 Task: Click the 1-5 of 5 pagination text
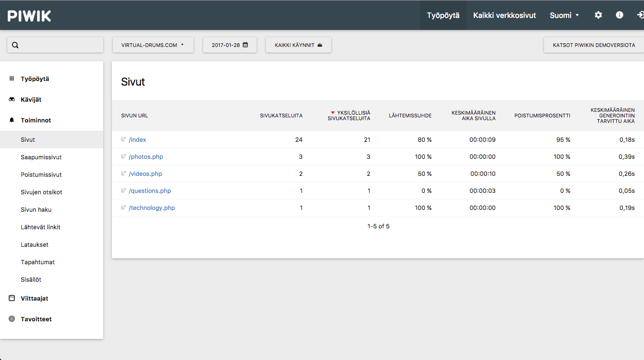click(x=379, y=226)
